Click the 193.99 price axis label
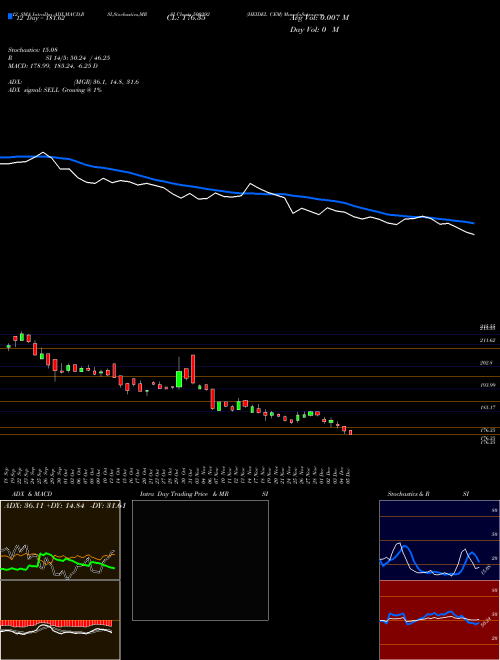The height and width of the screenshot is (660, 500). 487,385
